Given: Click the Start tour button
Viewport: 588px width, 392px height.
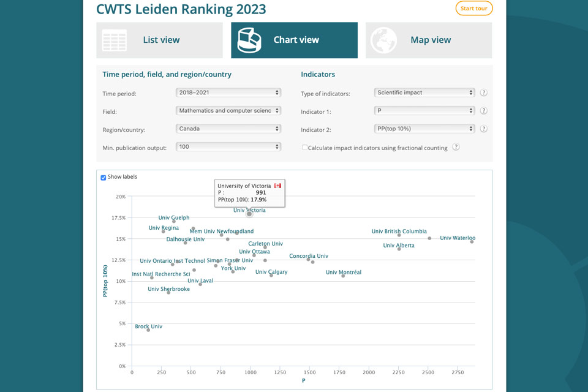Looking at the screenshot, I should pyautogui.click(x=474, y=8).
